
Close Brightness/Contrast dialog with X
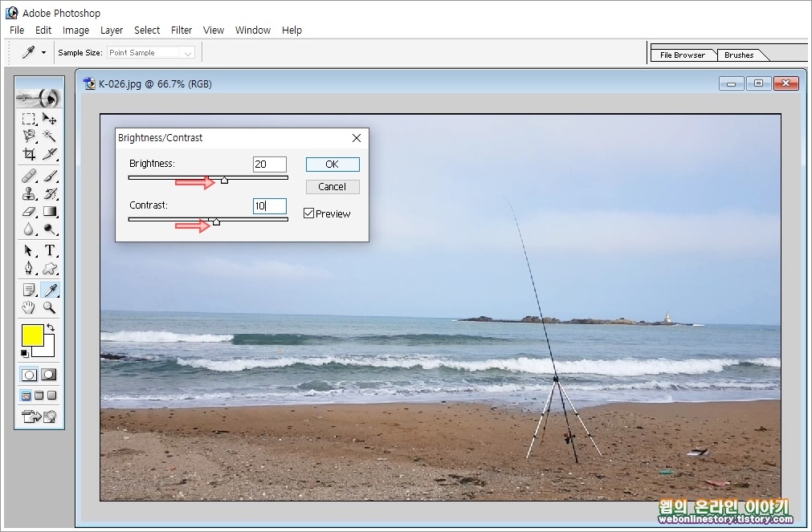click(x=357, y=138)
